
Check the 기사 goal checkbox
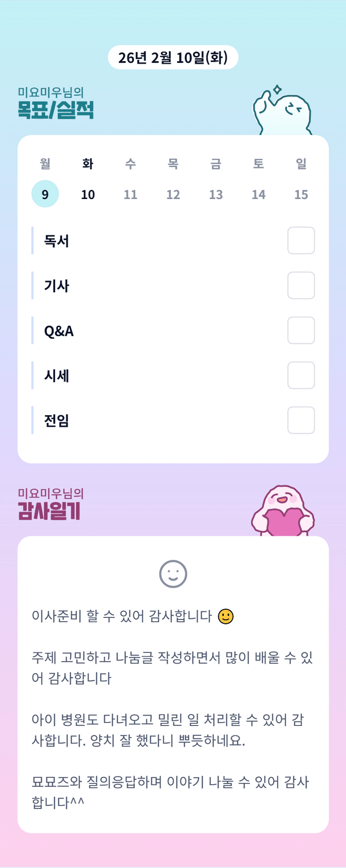point(301,286)
